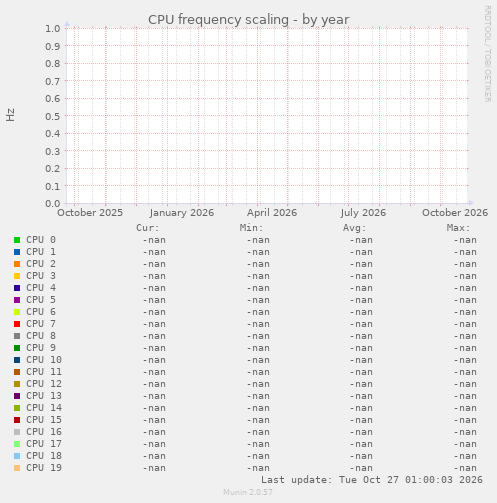Viewport: 497px width, 503px height.
Task: Click the light gray CPU 16 swatch
Action: [x=17, y=432]
